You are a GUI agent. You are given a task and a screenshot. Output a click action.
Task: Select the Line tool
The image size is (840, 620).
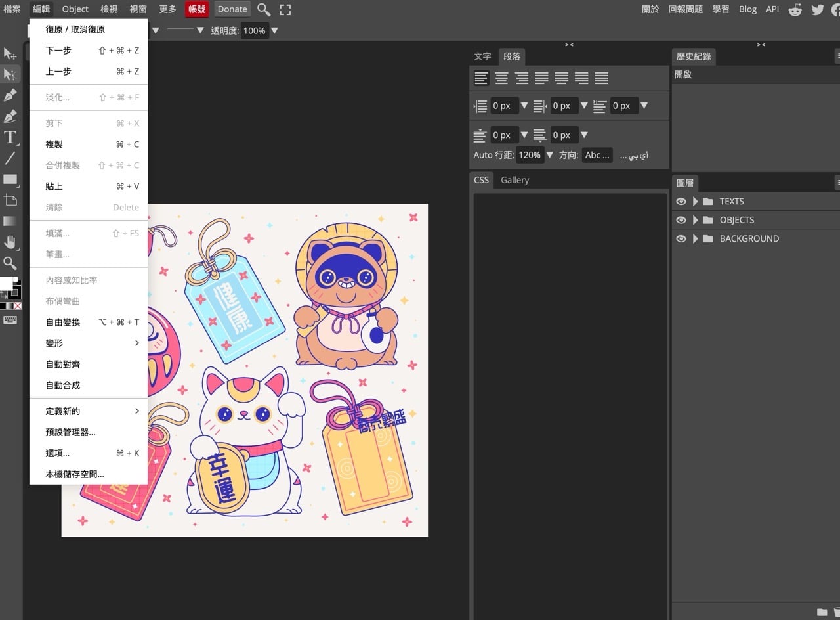click(10, 158)
